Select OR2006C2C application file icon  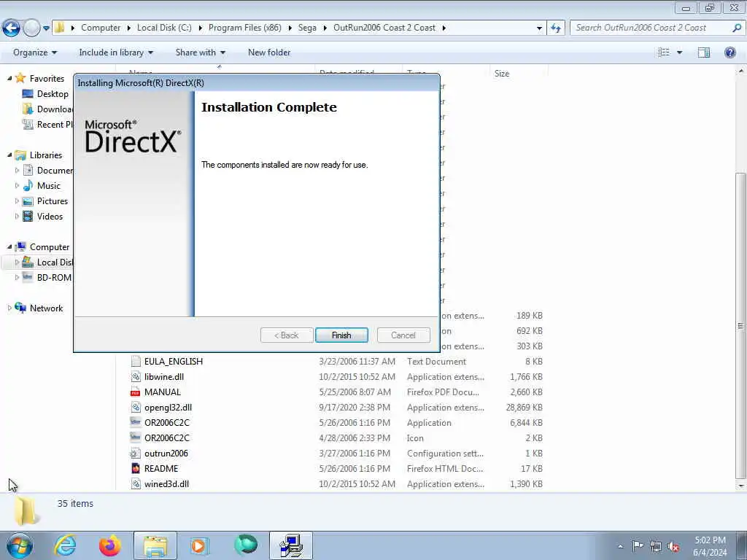click(135, 422)
